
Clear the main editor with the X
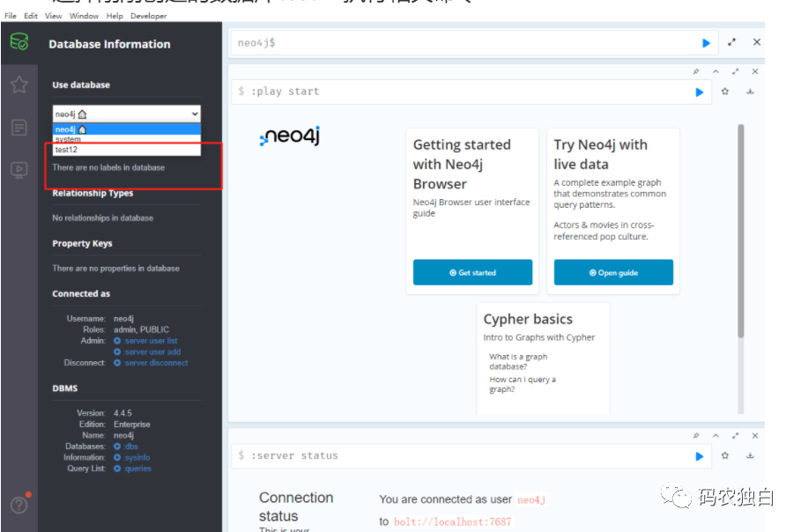coord(757,42)
